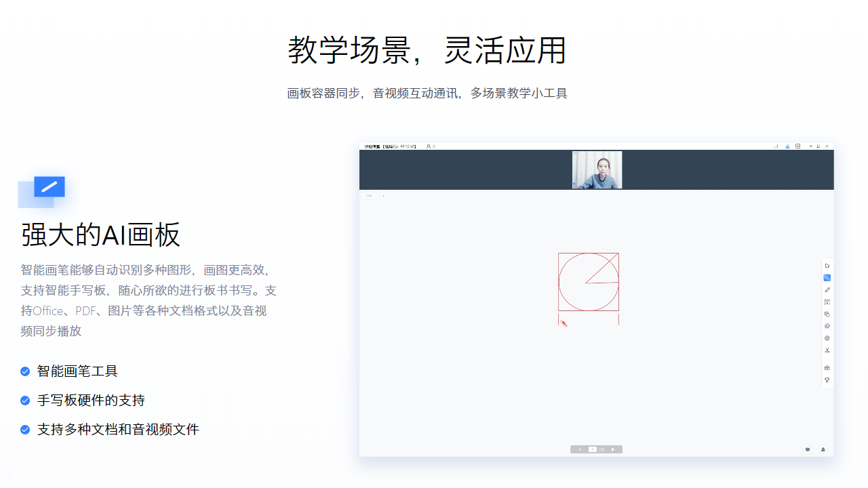Select the text box tool
Viewport: 868px width, 488px height.
pos(827,302)
